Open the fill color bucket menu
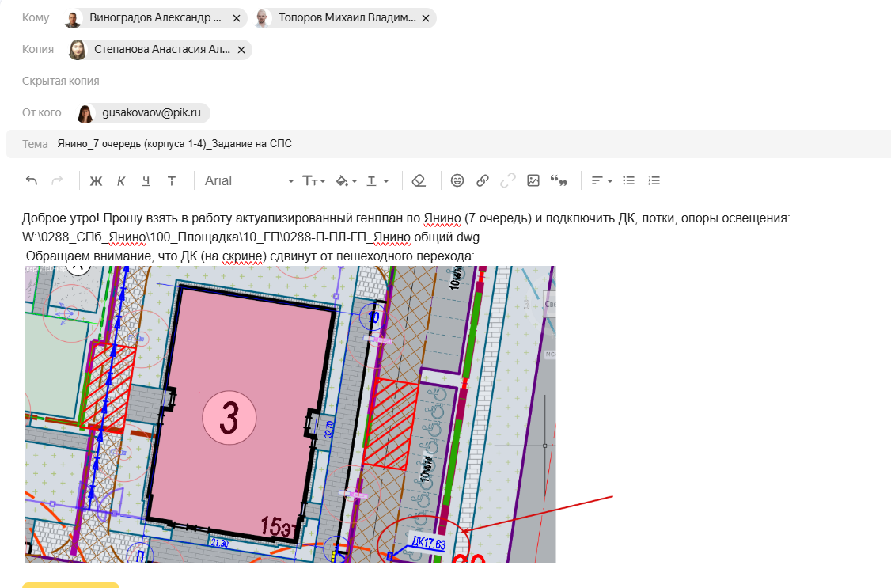Viewport: 891px width, 588px height. point(347,180)
